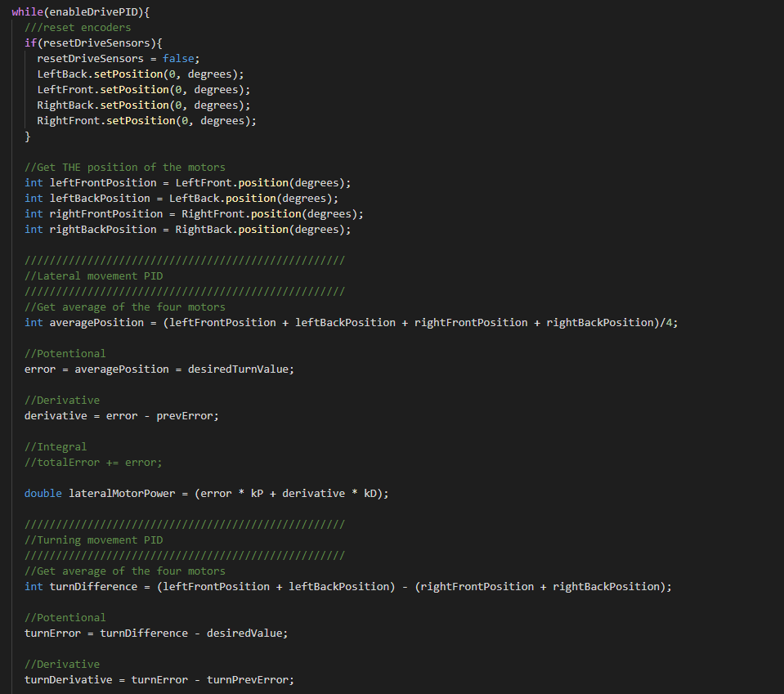Click '//totalError += error;' commented line

(x=93, y=462)
